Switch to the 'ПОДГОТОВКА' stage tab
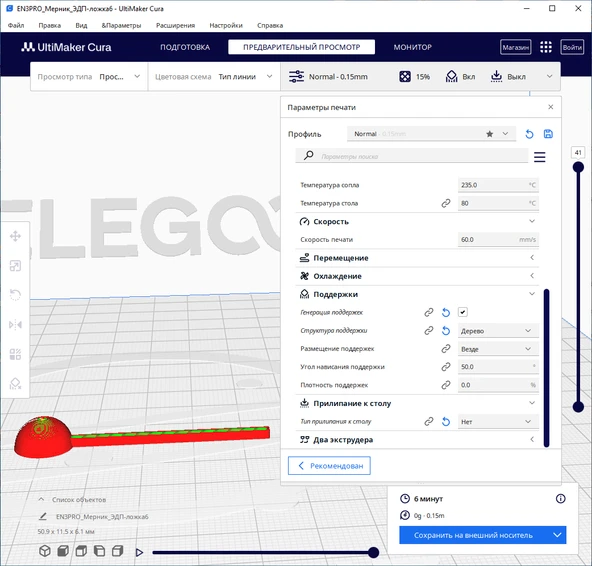Screen dimensions: 592x566 (x=185, y=47)
